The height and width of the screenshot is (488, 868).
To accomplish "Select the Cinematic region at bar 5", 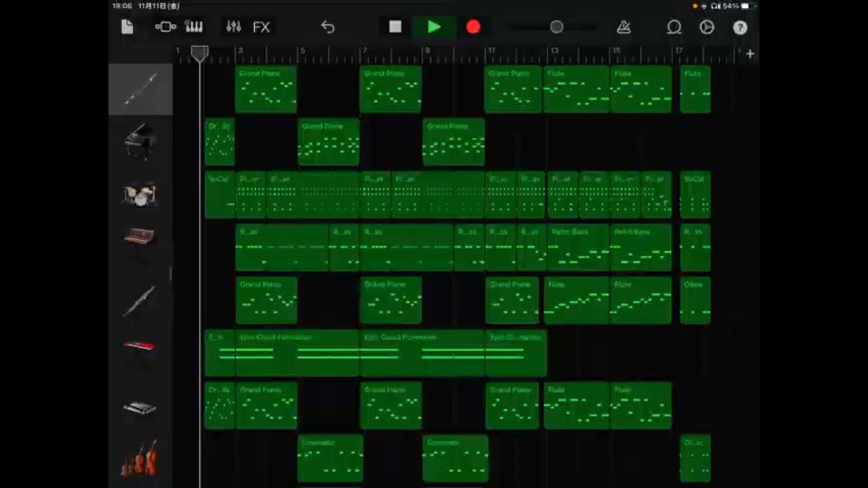I will click(331, 458).
